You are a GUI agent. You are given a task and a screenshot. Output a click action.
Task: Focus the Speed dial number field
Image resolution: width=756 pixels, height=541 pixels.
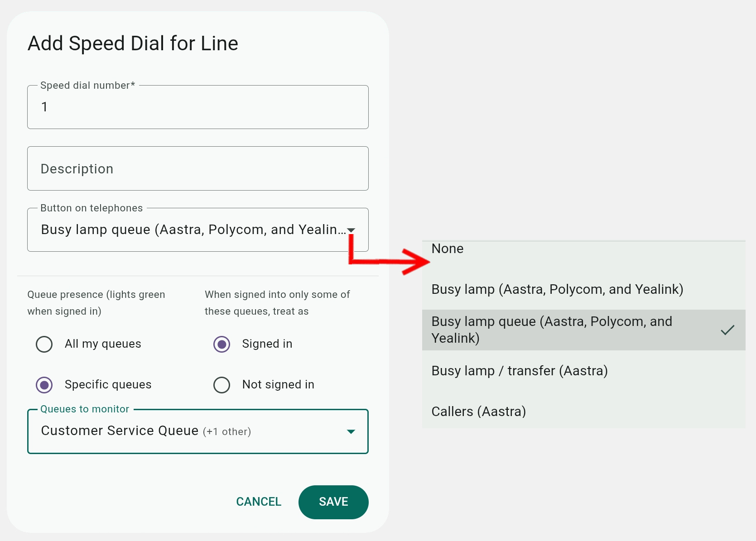pos(198,107)
